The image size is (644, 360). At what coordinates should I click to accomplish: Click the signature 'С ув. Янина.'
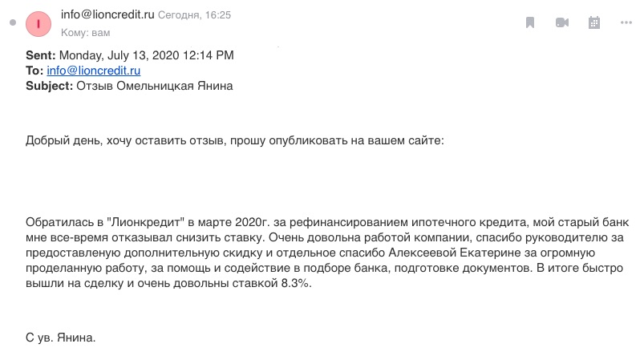point(60,338)
